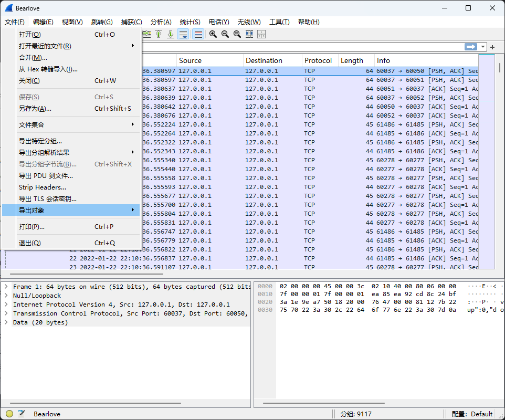Click the packet list horizontal scrollbar

87,274
